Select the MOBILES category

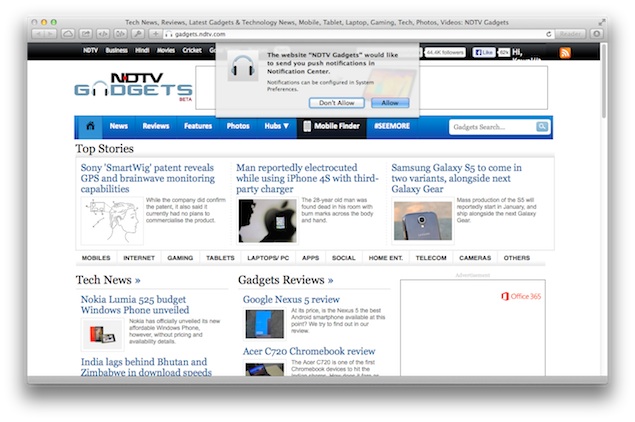click(x=96, y=258)
